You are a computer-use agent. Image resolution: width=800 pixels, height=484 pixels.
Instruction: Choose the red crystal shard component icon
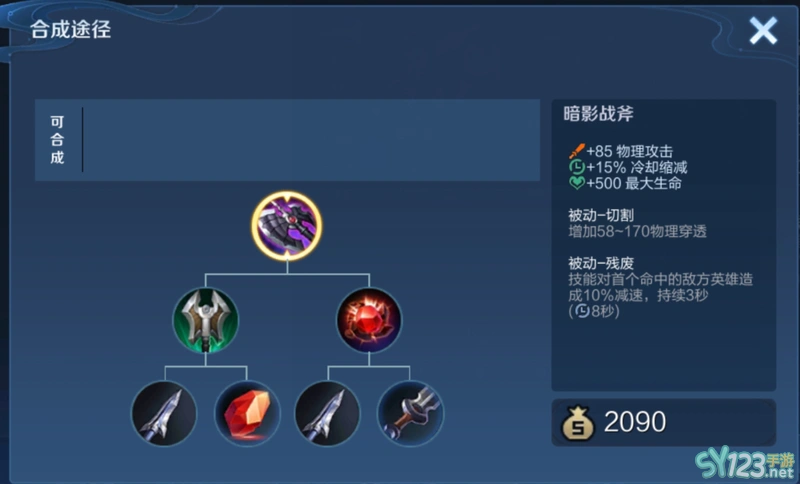pos(247,413)
